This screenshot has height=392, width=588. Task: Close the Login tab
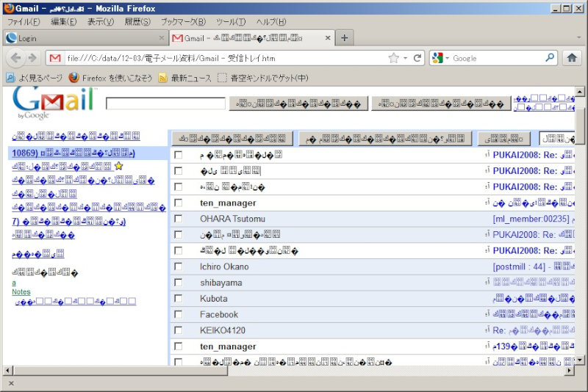point(161,38)
